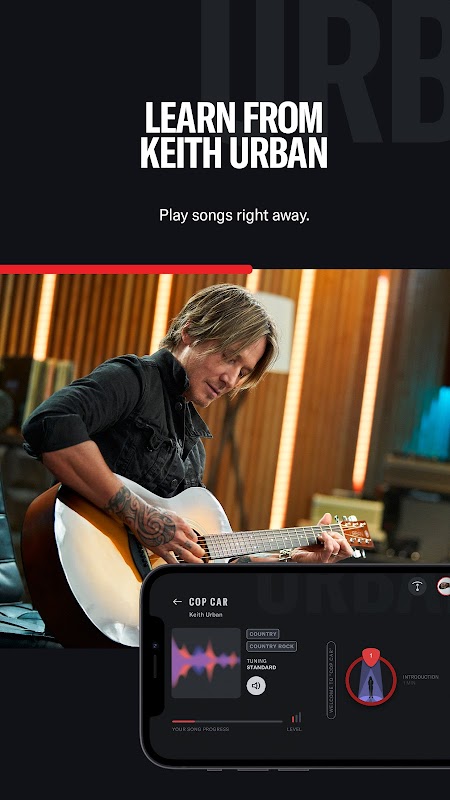Select the red pick marker numbered 1
The height and width of the screenshot is (800, 450).
pyautogui.click(x=371, y=656)
